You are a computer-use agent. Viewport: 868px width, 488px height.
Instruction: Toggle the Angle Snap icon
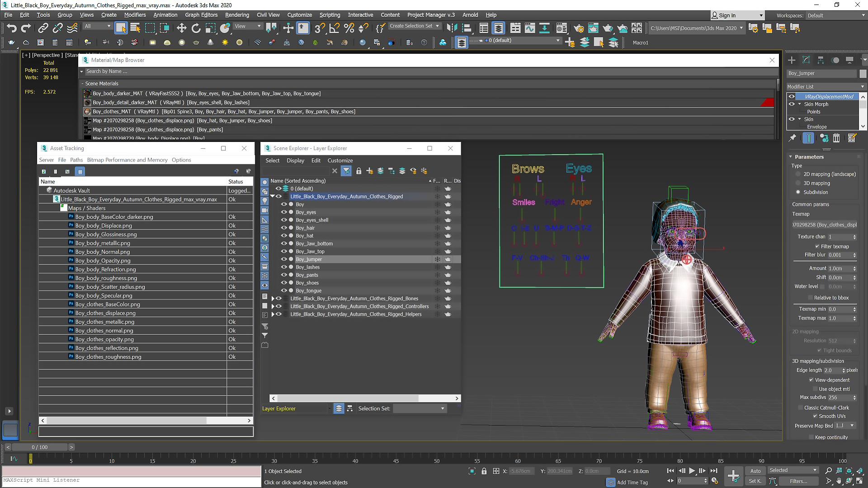coord(335,28)
